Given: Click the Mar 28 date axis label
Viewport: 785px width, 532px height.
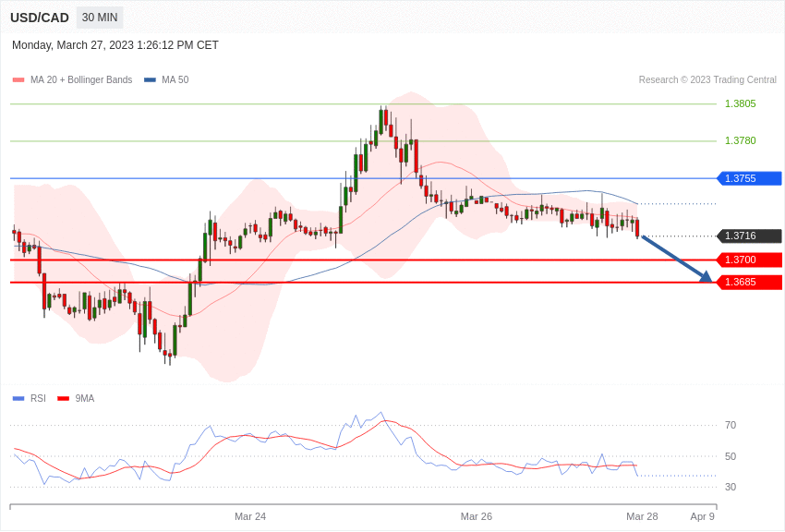Looking at the screenshot, I should pyautogui.click(x=643, y=516).
